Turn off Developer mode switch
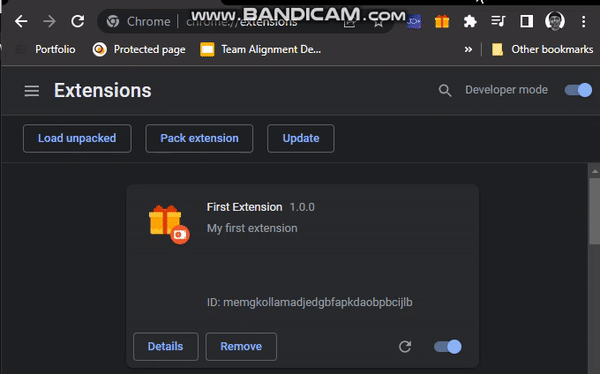 pyautogui.click(x=578, y=90)
